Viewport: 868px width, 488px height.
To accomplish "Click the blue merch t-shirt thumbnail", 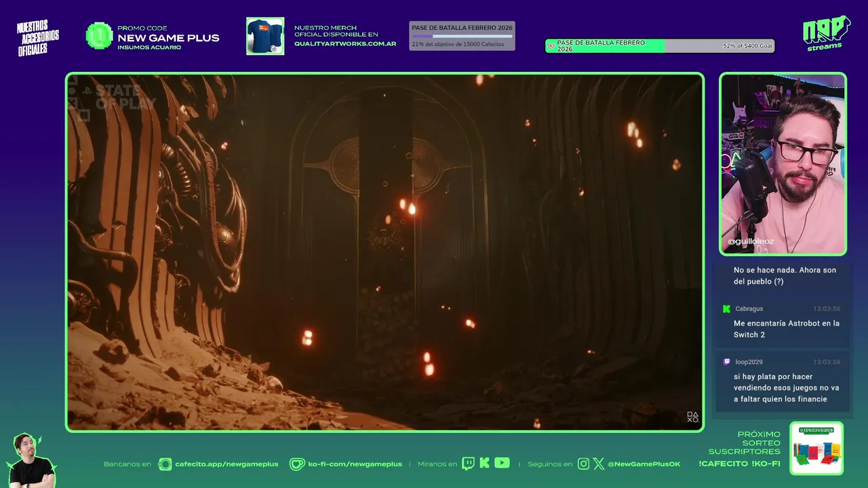I will (x=265, y=36).
